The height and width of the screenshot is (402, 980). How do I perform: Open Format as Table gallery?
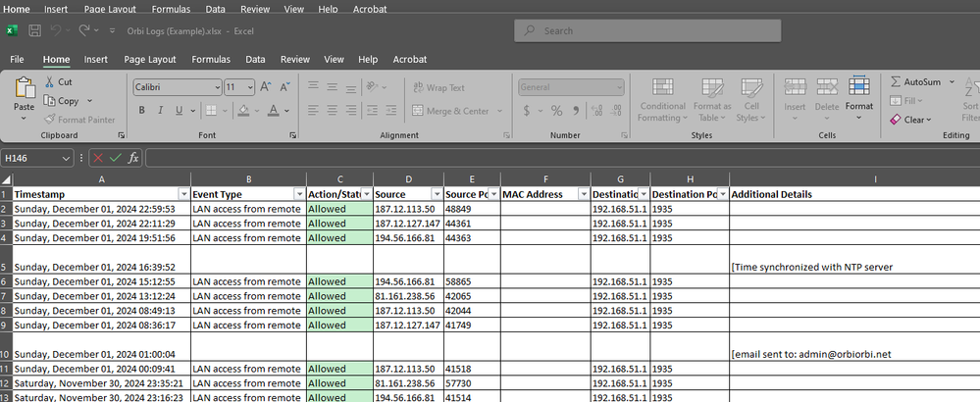(x=712, y=100)
